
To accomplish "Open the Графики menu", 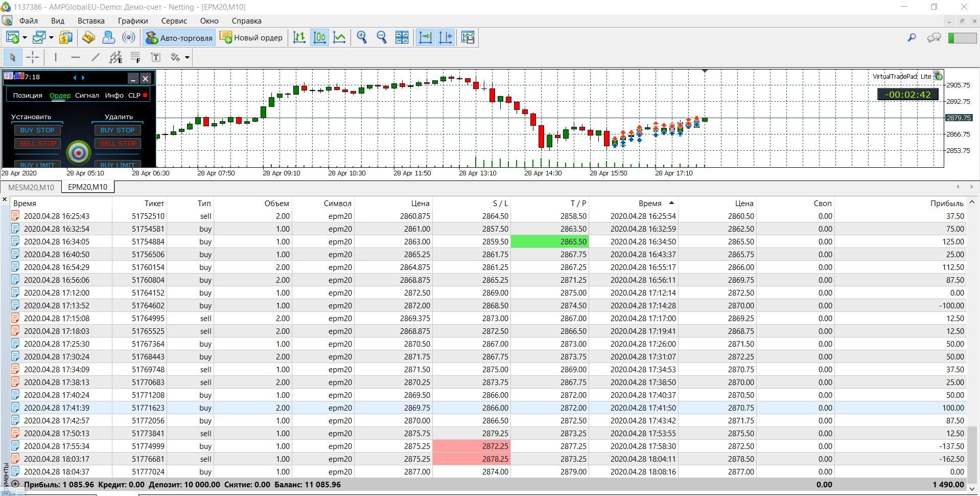I will [133, 21].
